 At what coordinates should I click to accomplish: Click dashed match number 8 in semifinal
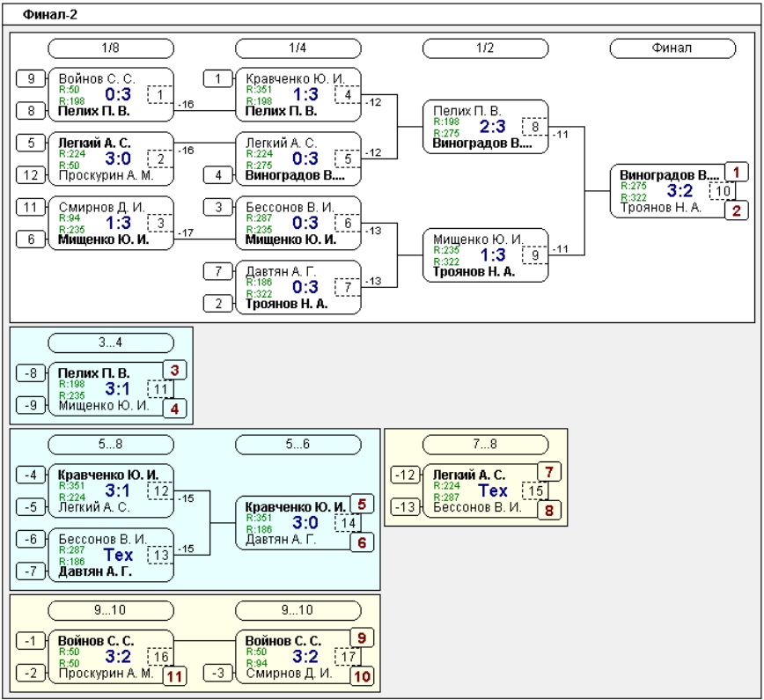pyautogui.click(x=535, y=127)
